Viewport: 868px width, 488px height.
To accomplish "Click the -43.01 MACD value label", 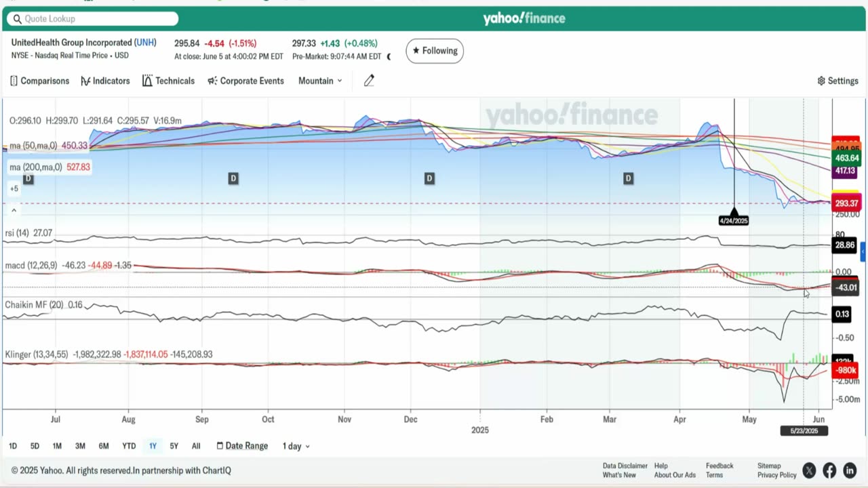I will pos(846,287).
